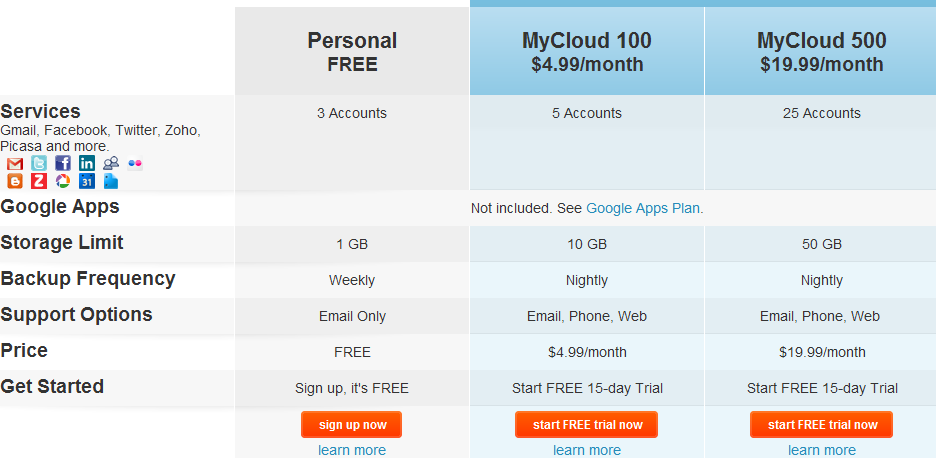Start FREE trial now for MyCloud 500

(821, 425)
